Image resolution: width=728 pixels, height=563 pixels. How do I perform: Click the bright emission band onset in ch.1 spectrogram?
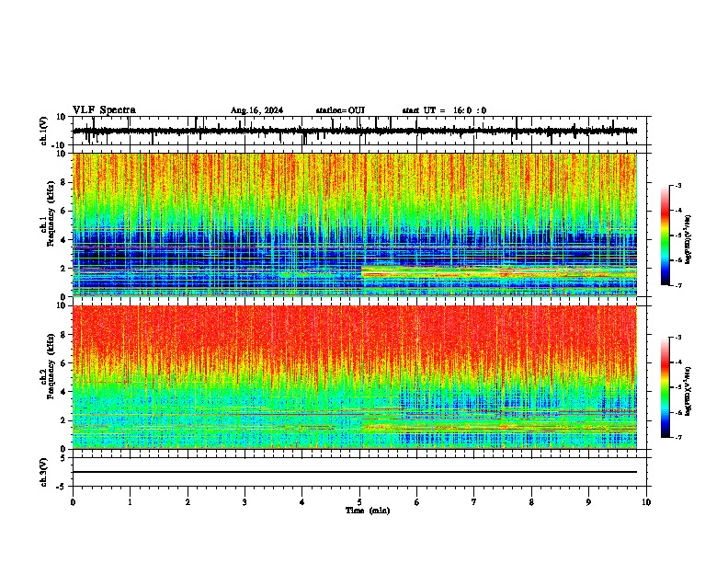point(361,272)
